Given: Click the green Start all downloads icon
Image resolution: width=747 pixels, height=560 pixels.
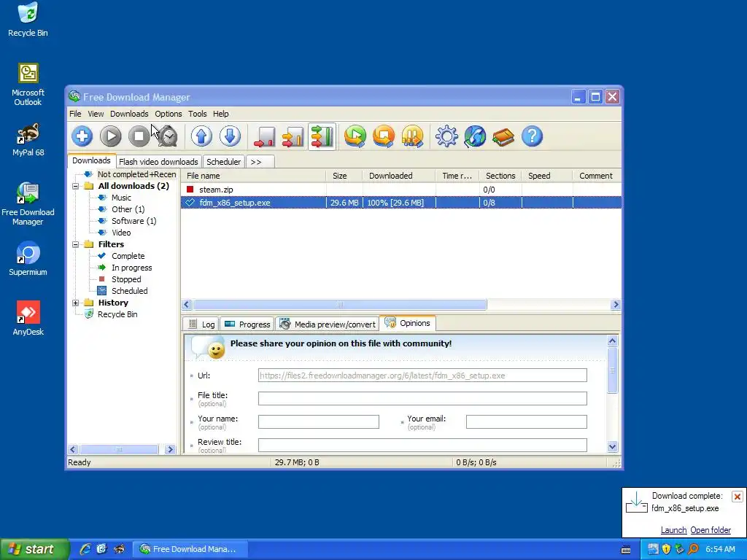Looking at the screenshot, I should (355, 136).
